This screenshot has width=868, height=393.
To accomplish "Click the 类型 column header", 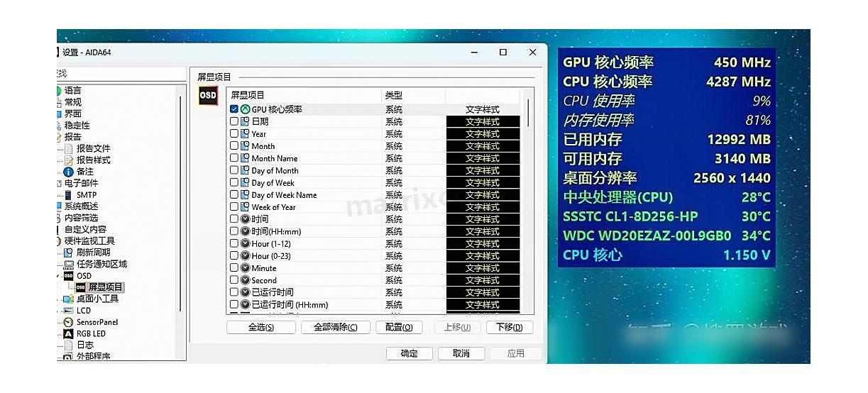I will [x=413, y=95].
